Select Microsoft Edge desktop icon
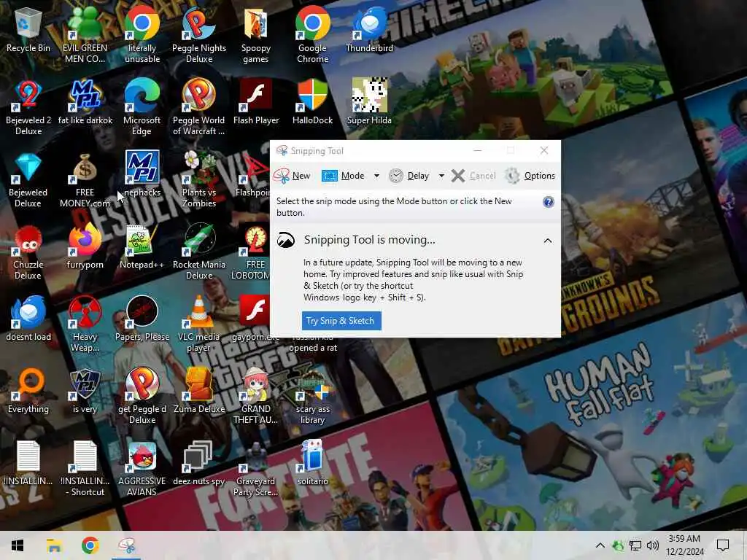 pyautogui.click(x=142, y=108)
